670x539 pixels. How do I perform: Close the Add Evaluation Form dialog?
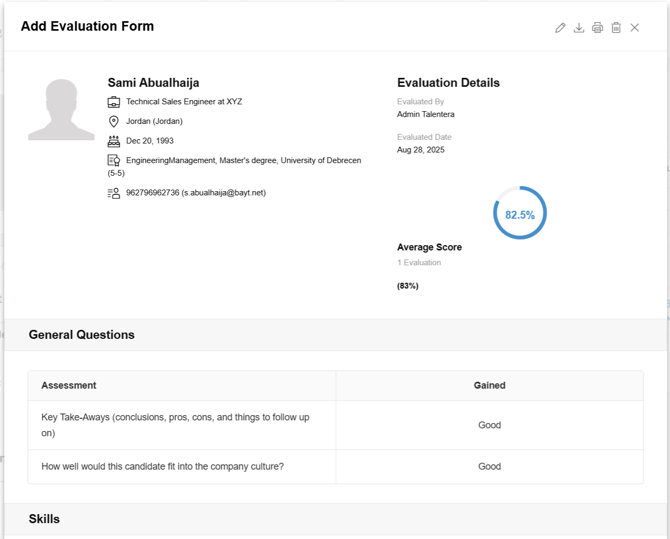coord(635,28)
